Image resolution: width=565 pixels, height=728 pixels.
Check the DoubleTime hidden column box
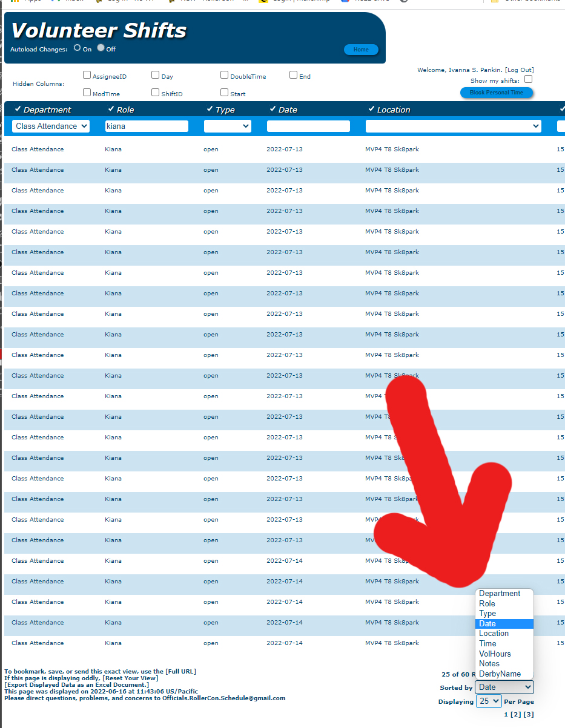coord(224,75)
